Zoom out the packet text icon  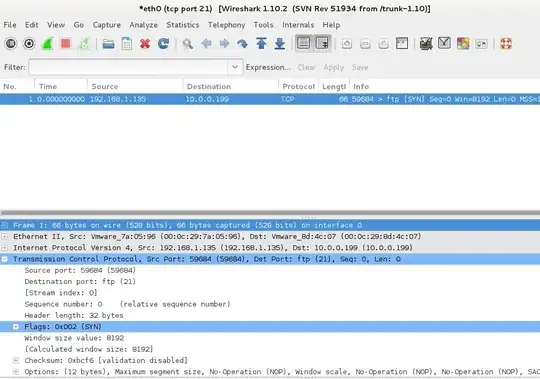(x=365, y=44)
